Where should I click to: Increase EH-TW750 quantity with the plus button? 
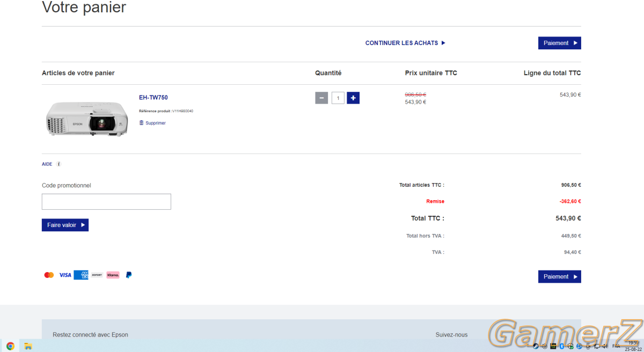353,98
